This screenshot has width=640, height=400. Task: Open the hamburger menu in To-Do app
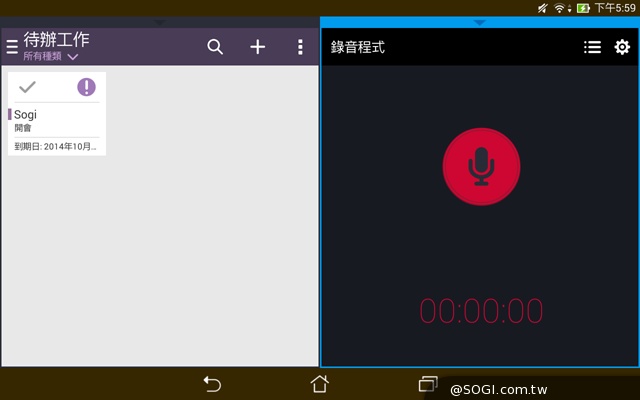click(12, 47)
